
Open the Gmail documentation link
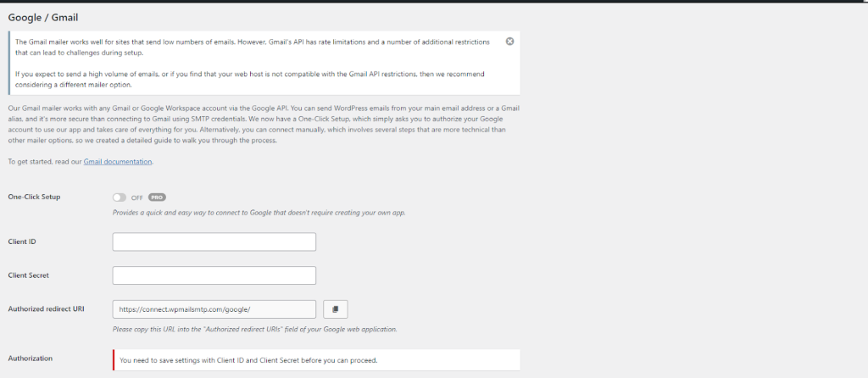[118, 161]
